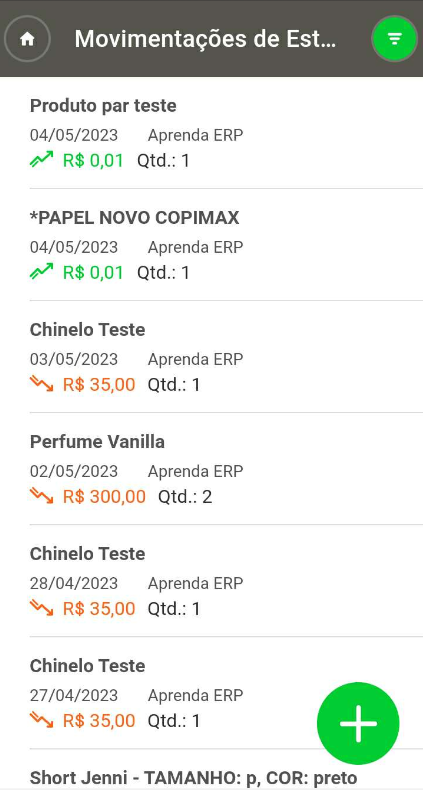Click R$ 35,00 on 03/05/2023 Chinelo Teste
The height and width of the screenshot is (790, 423).
tap(99, 385)
